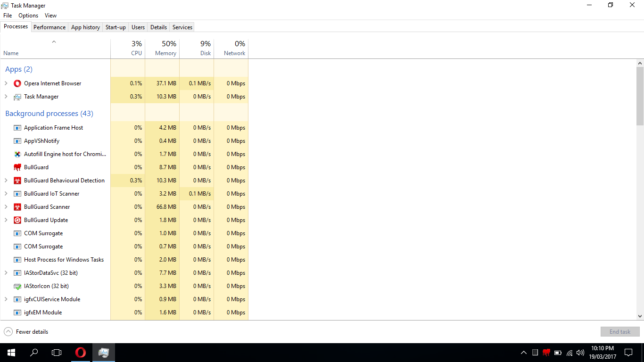Expand BullGuard Behavioural Detection row

pos(6,181)
